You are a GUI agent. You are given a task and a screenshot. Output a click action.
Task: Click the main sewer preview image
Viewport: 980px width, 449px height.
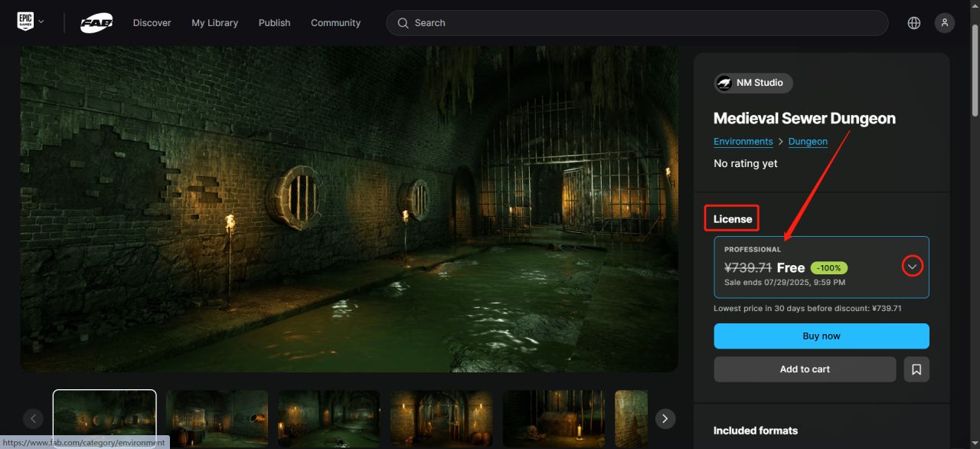click(x=349, y=209)
